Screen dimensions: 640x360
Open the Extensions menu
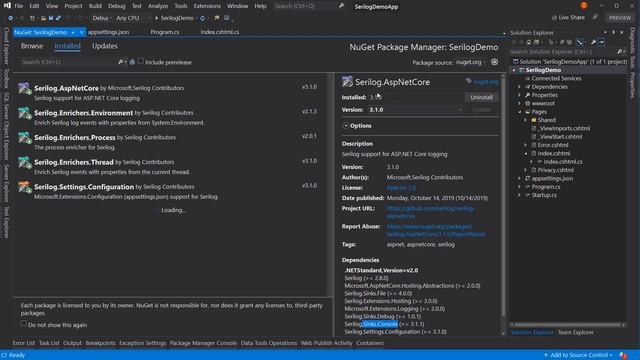207,6
